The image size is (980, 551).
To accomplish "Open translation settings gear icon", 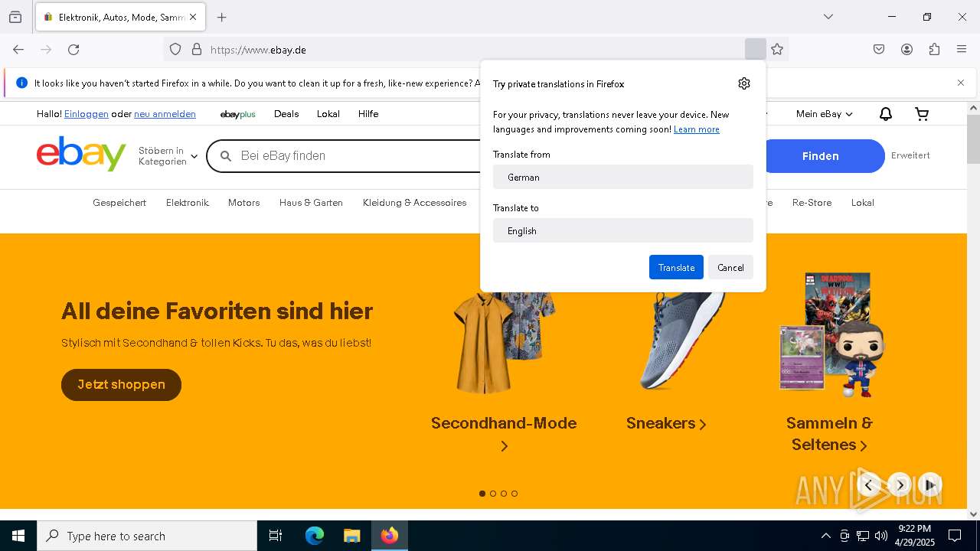I will point(744,83).
